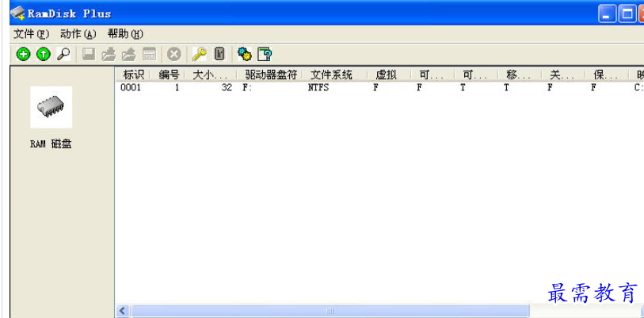The height and width of the screenshot is (318, 644).
Task: Click the help question mark toolbar icon
Action: (x=265, y=54)
